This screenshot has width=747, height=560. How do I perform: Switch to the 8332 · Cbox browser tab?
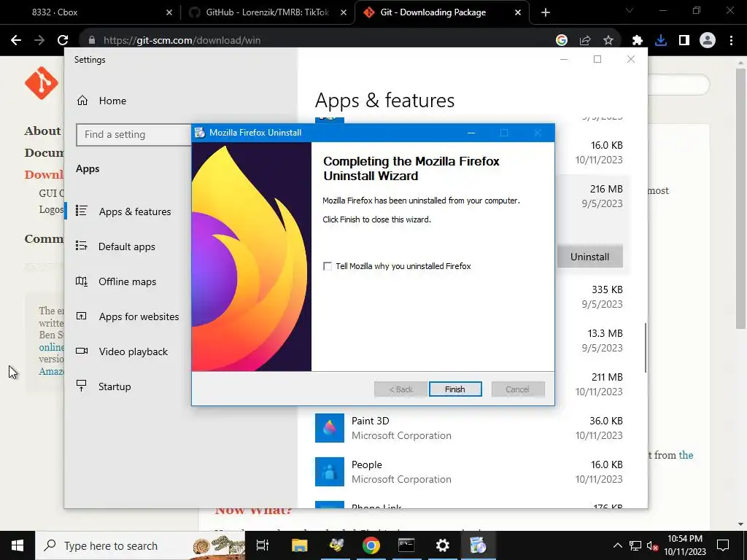coord(90,12)
